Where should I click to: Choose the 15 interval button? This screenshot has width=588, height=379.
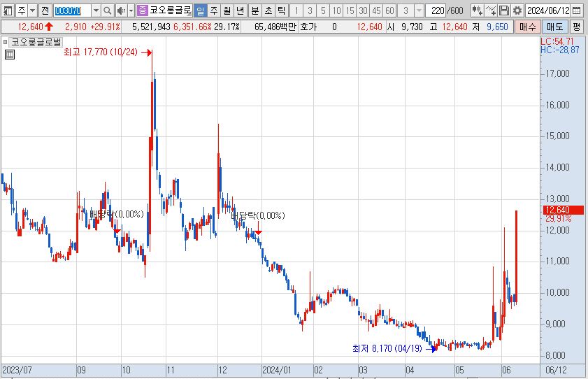point(350,10)
